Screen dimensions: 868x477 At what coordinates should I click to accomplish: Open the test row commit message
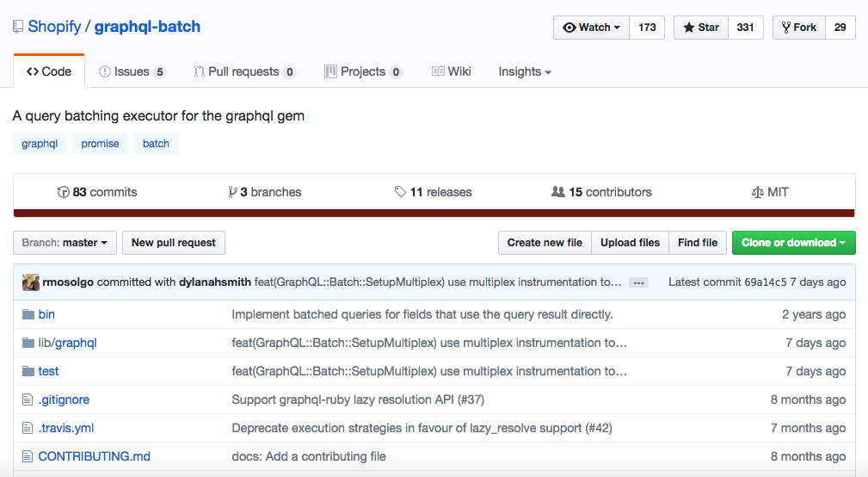click(x=429, y=371)
